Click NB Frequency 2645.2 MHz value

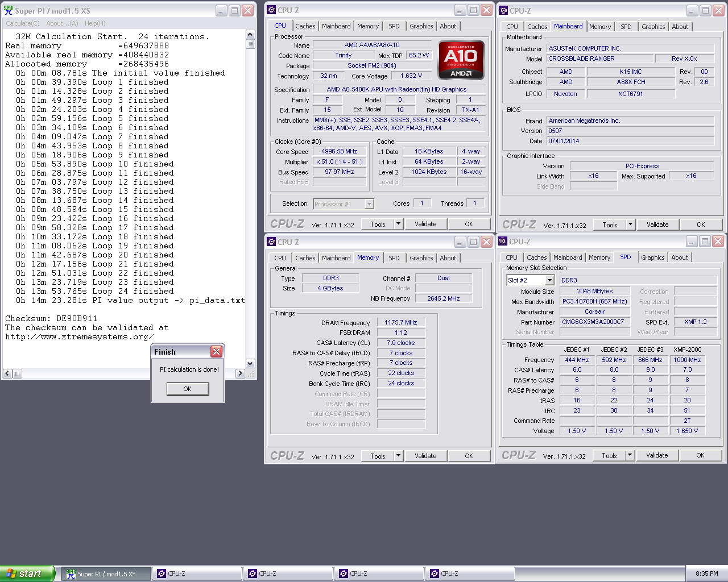click(444, 298)
